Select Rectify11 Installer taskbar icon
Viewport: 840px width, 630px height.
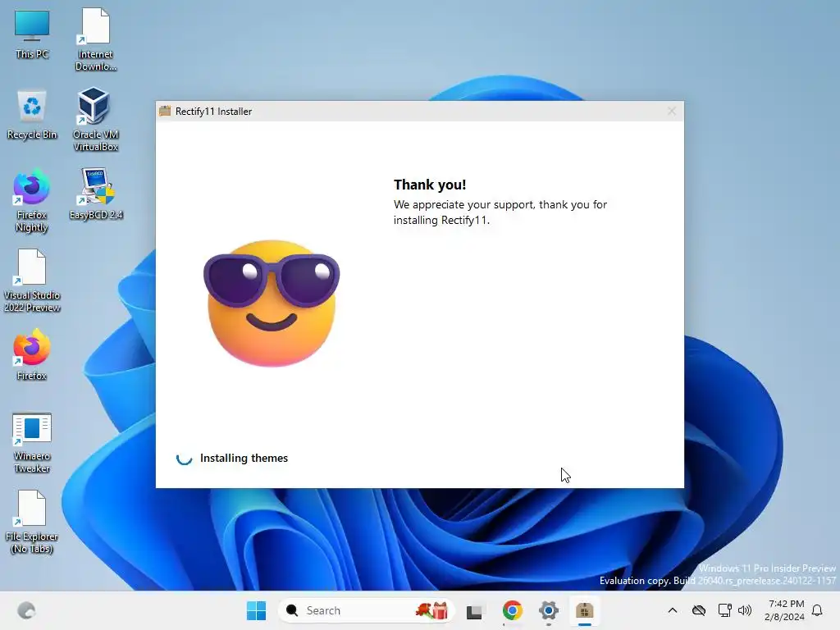pos(584,610)
